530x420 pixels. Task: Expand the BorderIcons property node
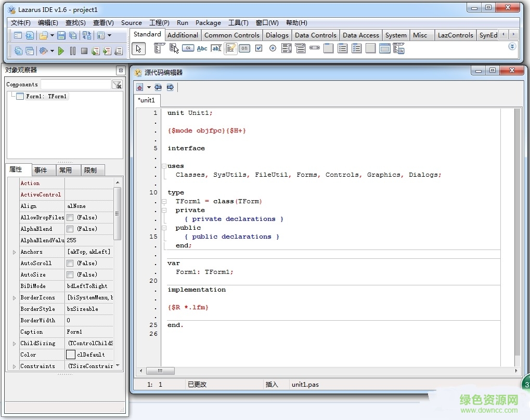pyautogui.click(x=14, y=298)
